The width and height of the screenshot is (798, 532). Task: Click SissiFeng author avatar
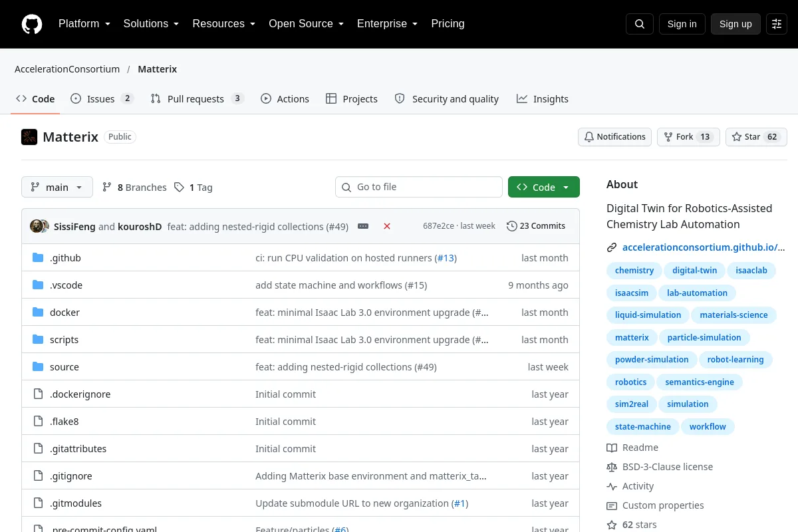(36, 226)
